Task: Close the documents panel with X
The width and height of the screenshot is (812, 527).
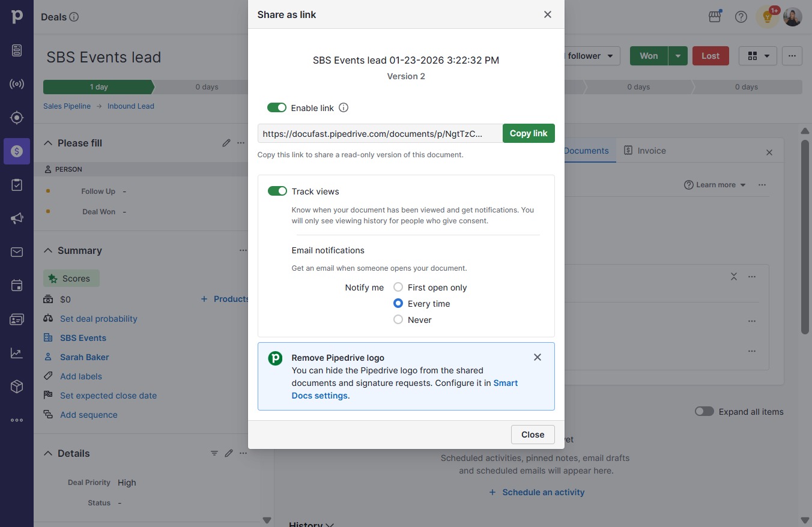Action: tap(769, 152)
